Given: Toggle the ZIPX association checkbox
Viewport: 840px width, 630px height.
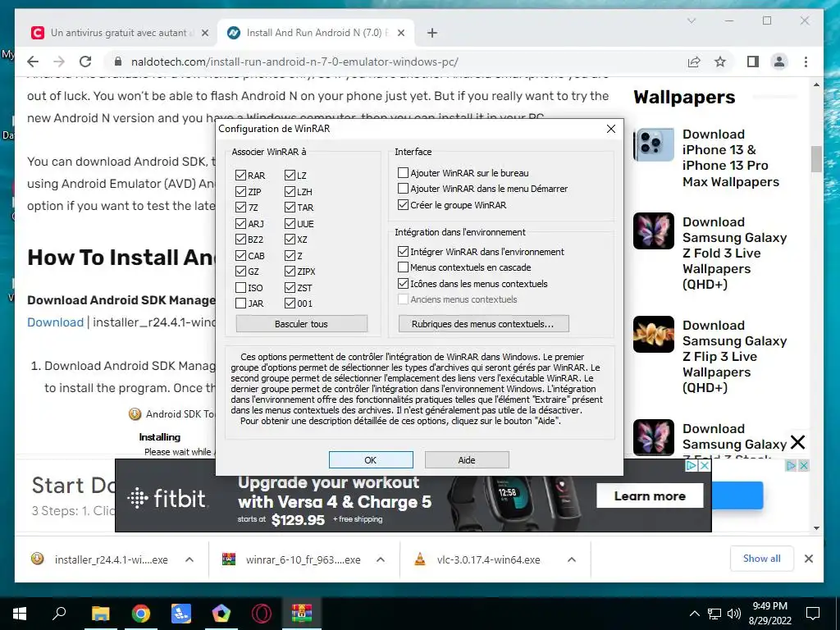Looking at the screenshot, I should (x=290, y=271).
